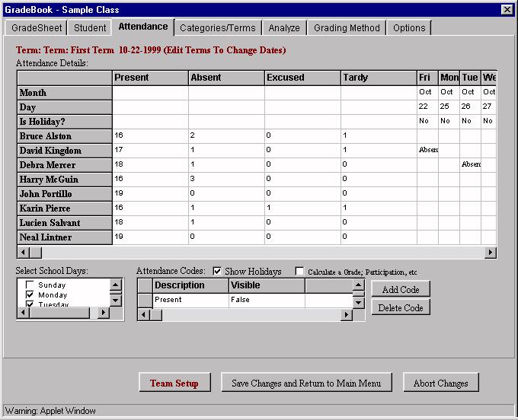Click Bruce Alston's Absent count 2
The image size is (518, 420).
click(x=226, y=135)
